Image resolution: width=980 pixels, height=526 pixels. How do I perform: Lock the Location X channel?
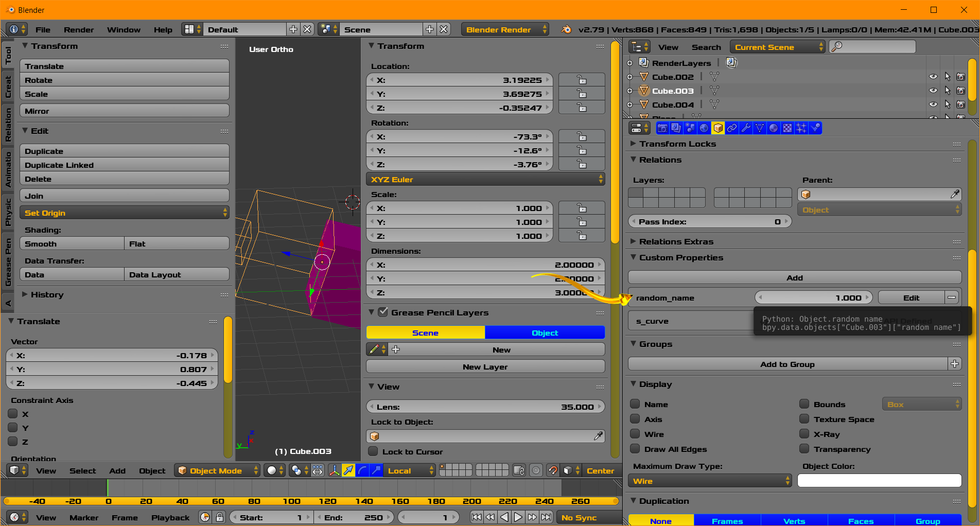(582, 80)
